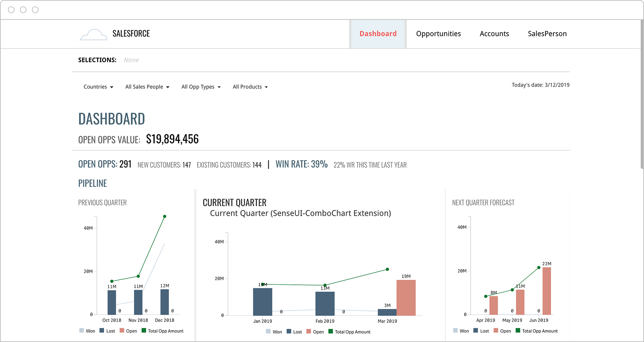This screenshot has width=644, height=342.
Task: Select the Mar 2019 Open bar labeled 19M
Action: 406,298
